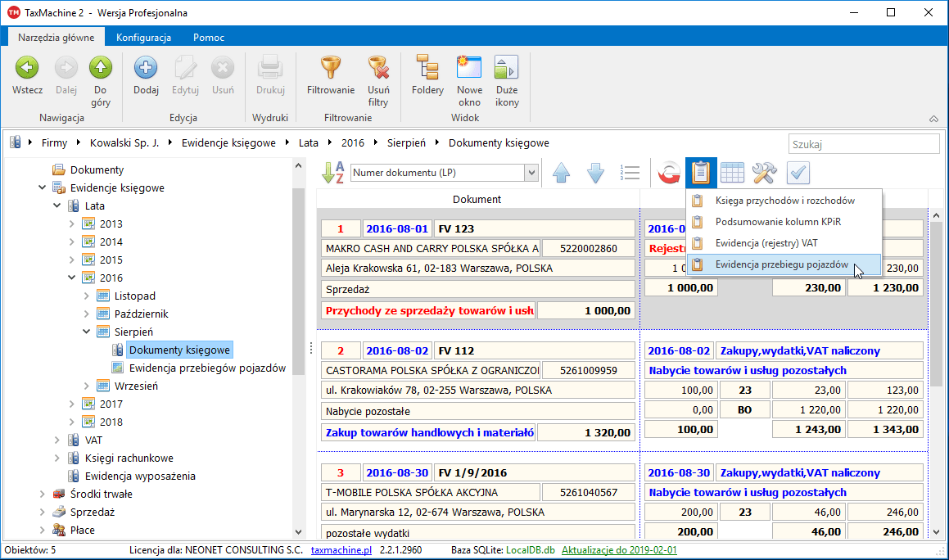This screenshot has height=560, width=949.
Task: Expand the 2013 year tree node
Action: [x=72, y=224]
